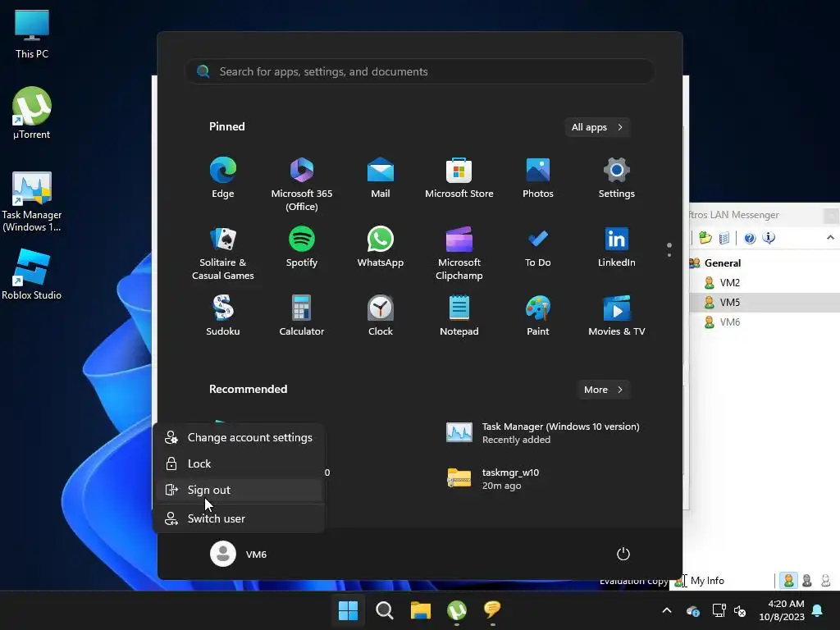Screen dimensions: 840x630
Task: Select the Roblox Studio desktop shortcut
Action: pos(32,274)
